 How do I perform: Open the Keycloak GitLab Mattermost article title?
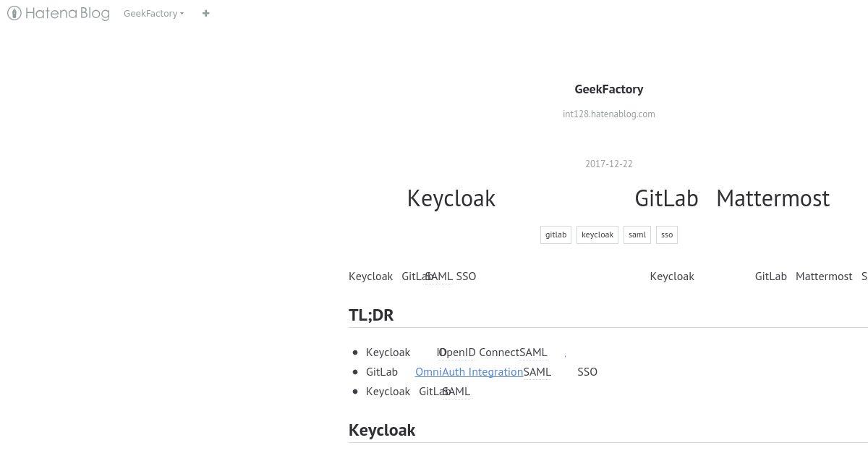tap(618, 198)
